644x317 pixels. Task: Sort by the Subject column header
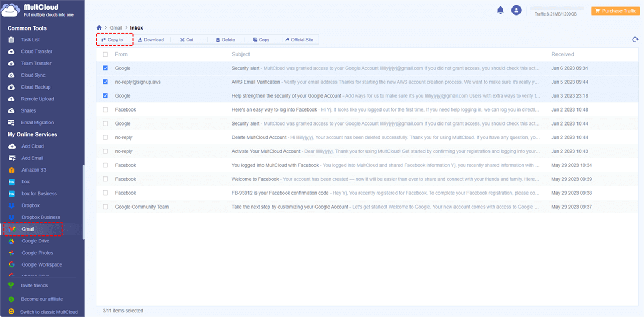point(240,54)
